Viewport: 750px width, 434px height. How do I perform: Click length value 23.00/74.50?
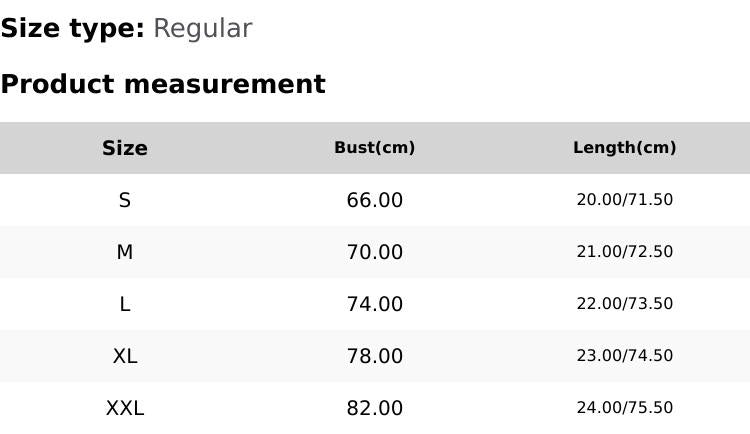(625, 356)
